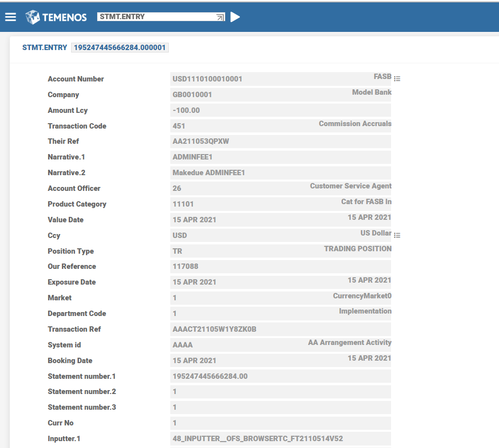
Task: Click the System id field AAAA
Action: (x=183, y=345)
